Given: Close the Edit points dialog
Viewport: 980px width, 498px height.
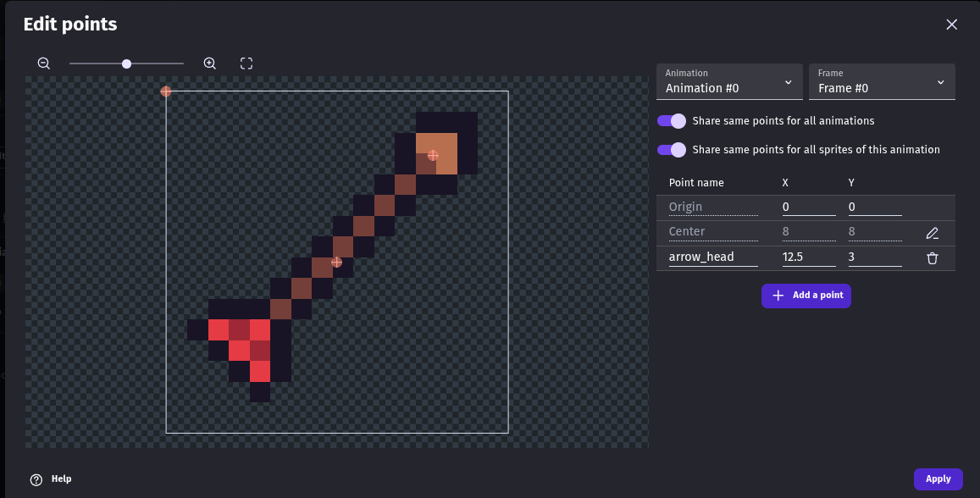Looking at the screenshot, I should [x=951, y=25].
